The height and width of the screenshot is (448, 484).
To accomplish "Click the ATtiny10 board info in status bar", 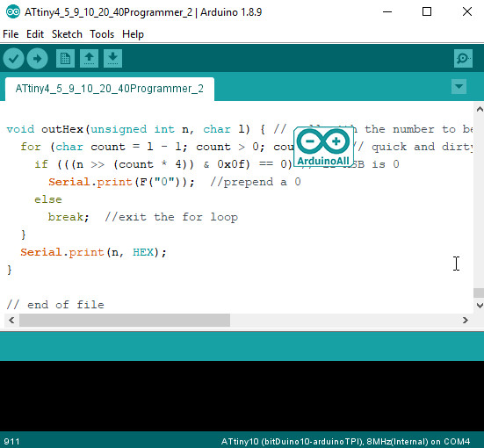I will (345, 442).
